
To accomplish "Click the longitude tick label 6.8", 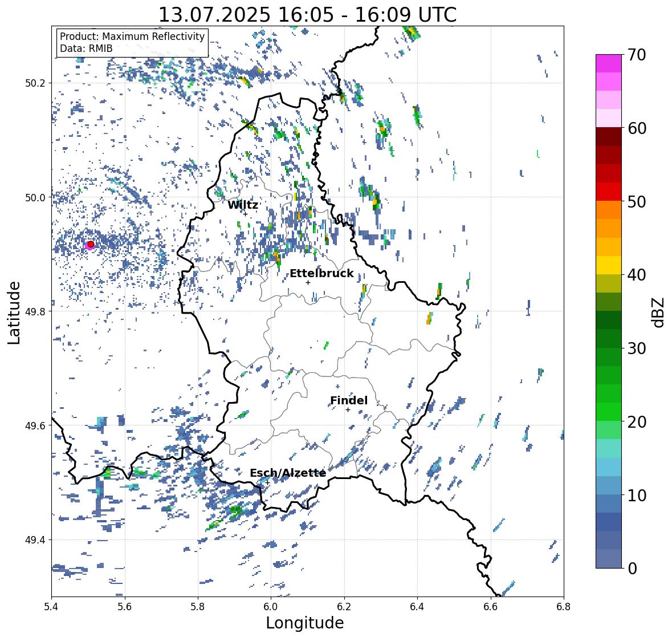I will (x=564, y=607).
